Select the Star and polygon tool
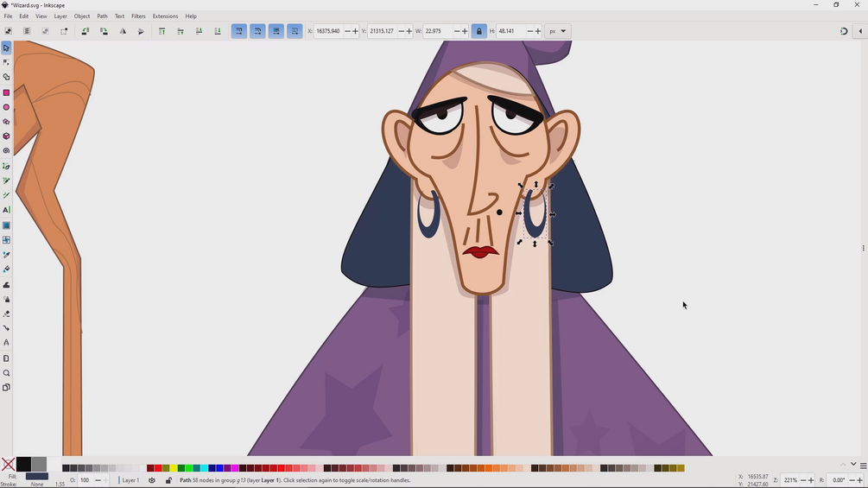Image resolution: width=868 pixels, height=488 pixels. [6, 122]
